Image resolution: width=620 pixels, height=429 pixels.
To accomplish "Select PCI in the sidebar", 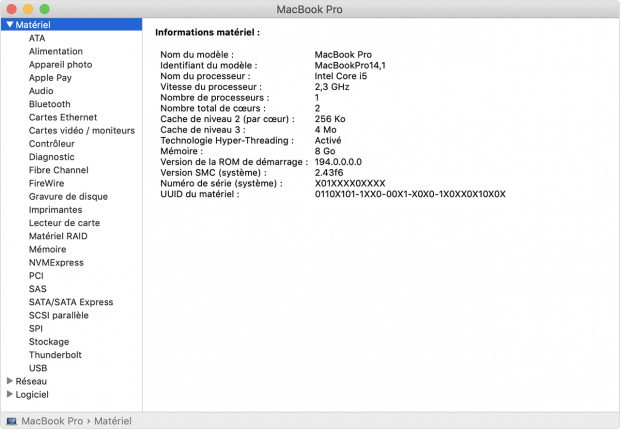I will tap(36, 276).
